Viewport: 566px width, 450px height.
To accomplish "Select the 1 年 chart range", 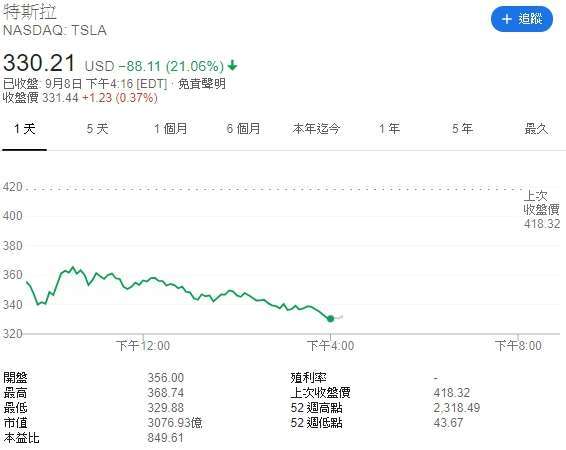I will click(x=389, y=128).
